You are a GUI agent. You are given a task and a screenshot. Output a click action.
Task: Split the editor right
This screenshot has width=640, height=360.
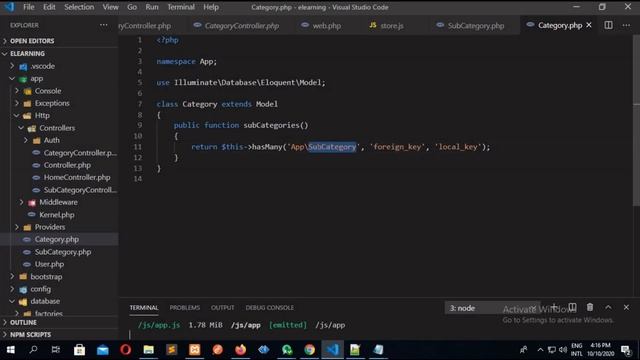608,25
